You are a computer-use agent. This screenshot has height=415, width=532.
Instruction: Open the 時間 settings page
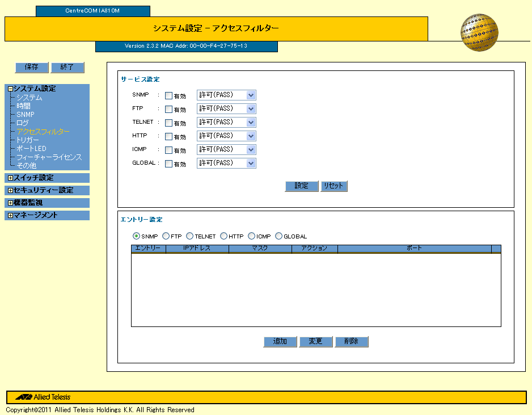point(23,106)
